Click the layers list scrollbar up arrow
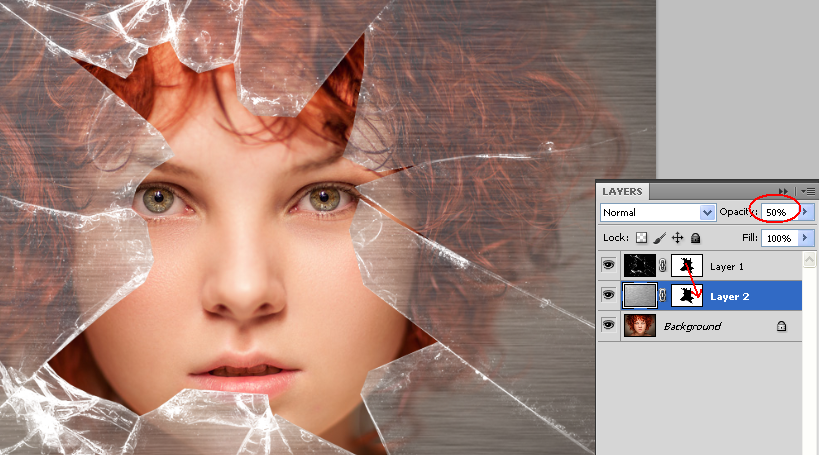819x455 pixels. (809, 260)
